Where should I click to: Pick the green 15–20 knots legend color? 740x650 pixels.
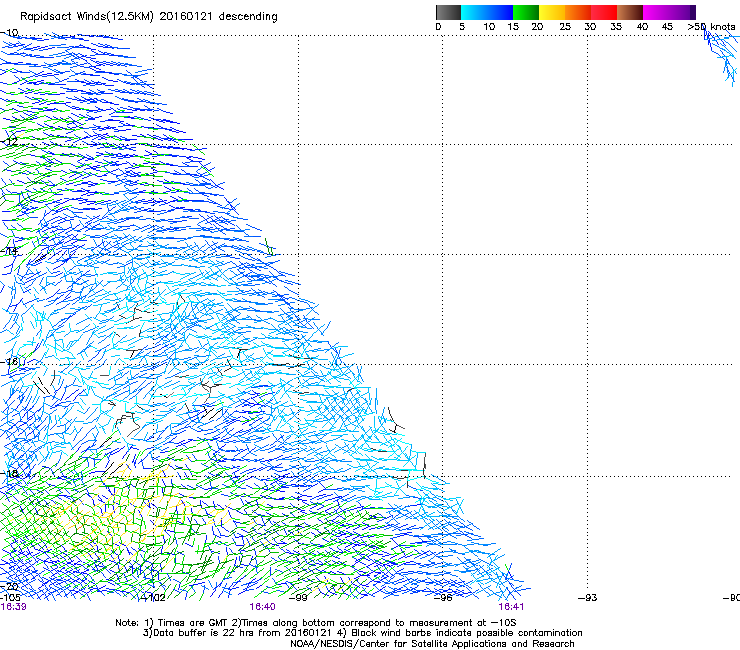coord(526,12)
